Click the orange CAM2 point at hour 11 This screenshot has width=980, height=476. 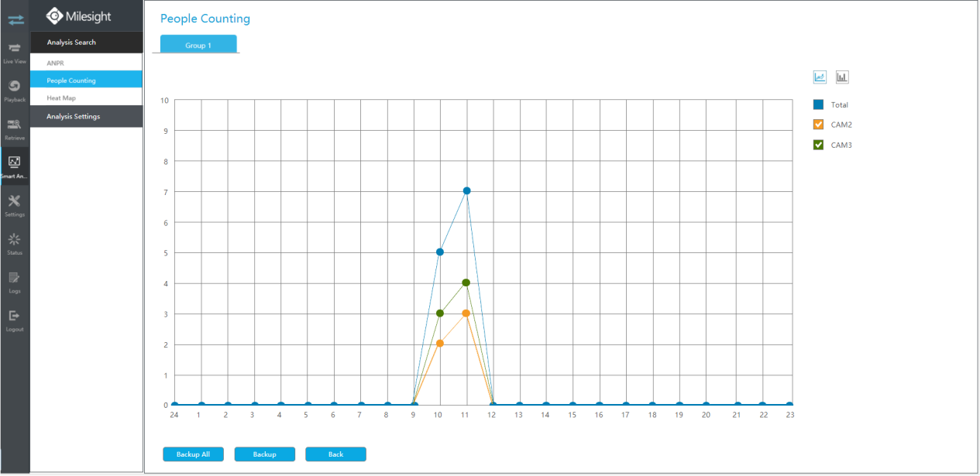coord(466,313)
